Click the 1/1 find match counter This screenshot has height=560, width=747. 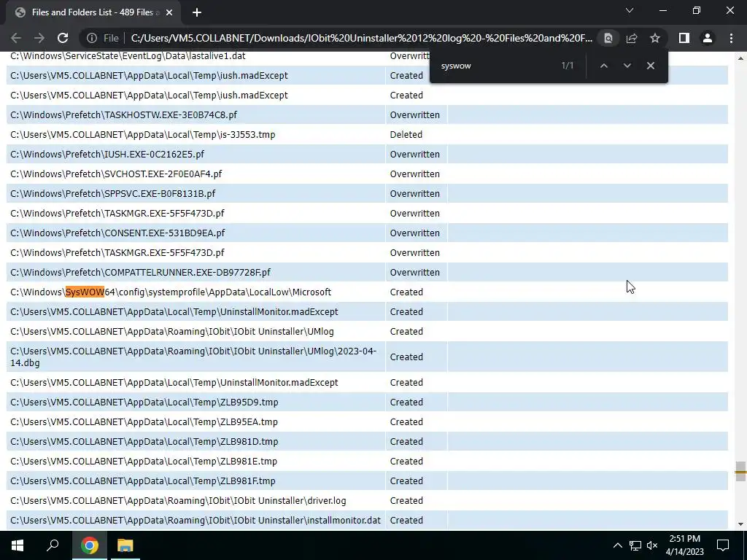click(568, 66)
